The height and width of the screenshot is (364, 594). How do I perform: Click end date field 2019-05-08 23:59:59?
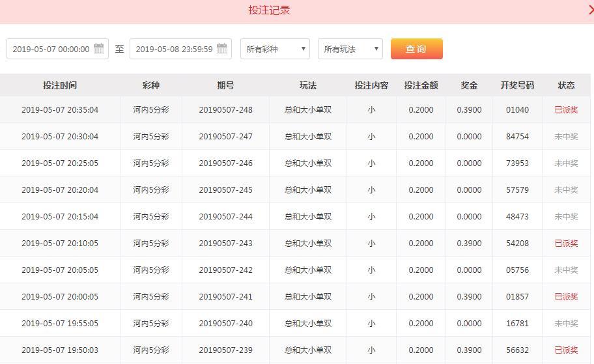click(174, 49)
